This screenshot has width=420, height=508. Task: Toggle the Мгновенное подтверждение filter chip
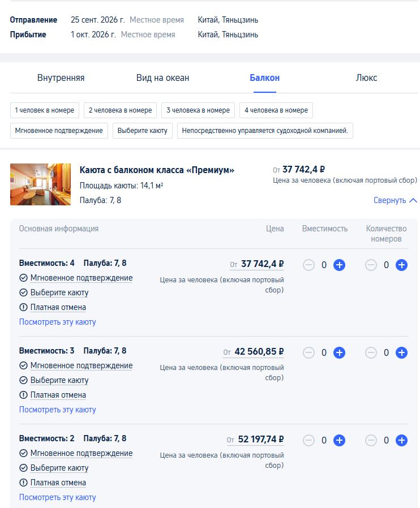tap(59, 131)
